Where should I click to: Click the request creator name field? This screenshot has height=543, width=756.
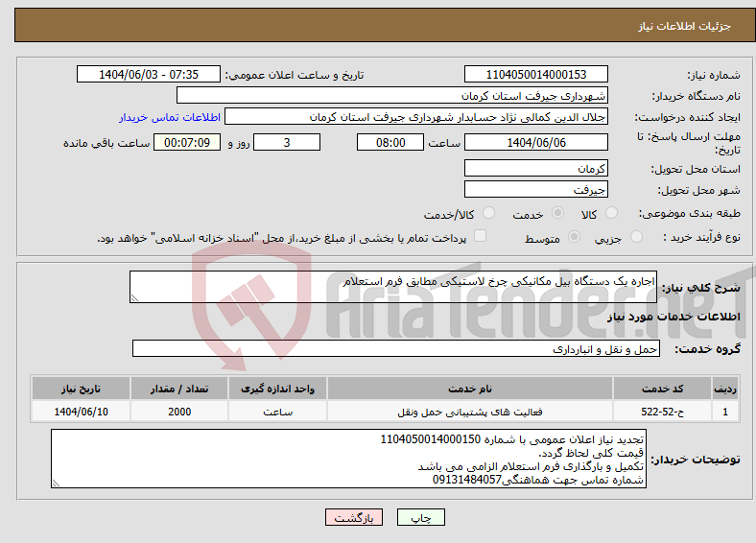pyautogui.click(x=416, y=117)
